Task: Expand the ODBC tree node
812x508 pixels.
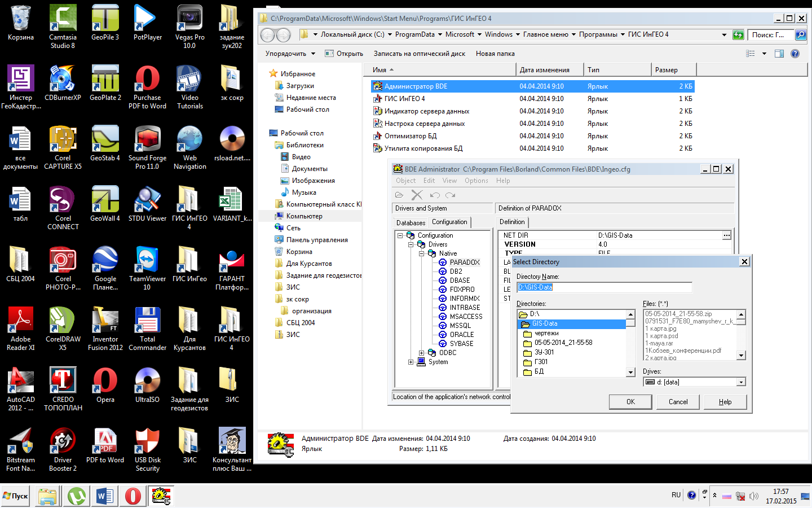Action: 421,353
